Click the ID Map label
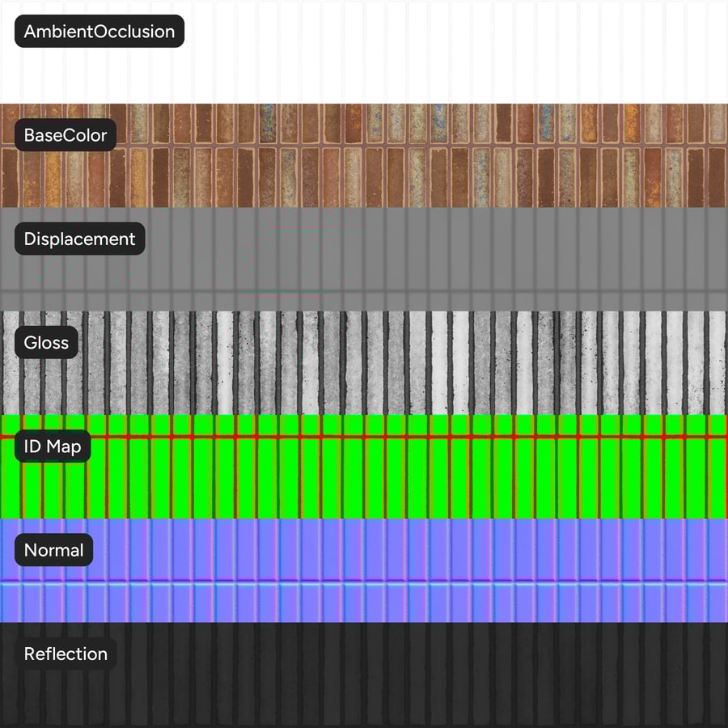The width and height of the screenshot is (728, 728). (x=53, y=447)
